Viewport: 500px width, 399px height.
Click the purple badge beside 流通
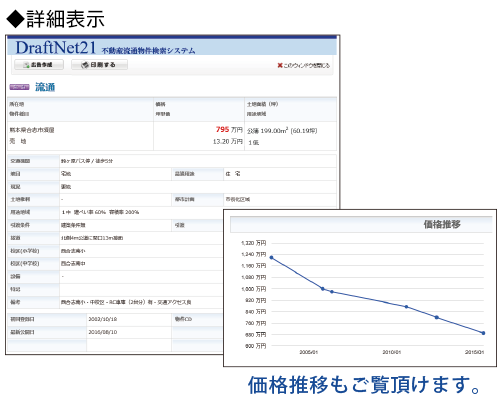click(19, 87)
